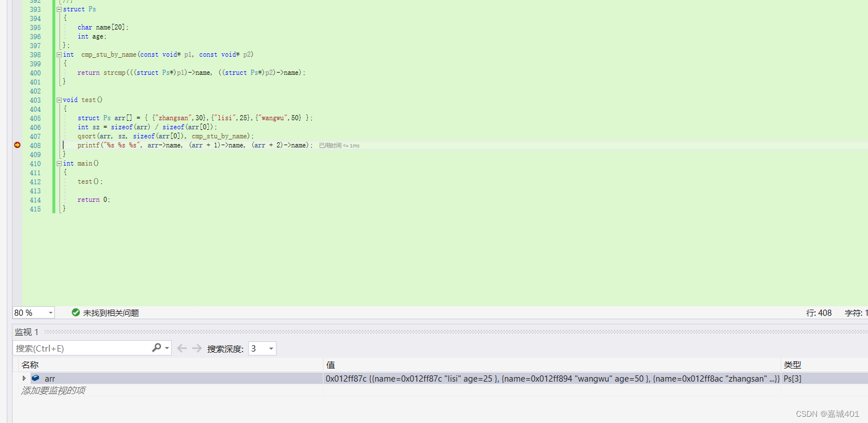Focus the 搜索(Ctrl+E) search box

(x=81, y=348)
